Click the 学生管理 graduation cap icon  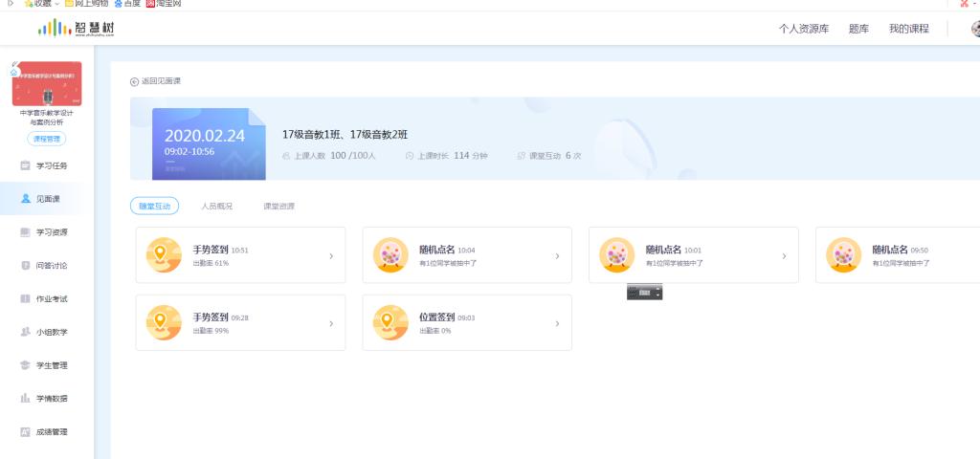point(26,365)
